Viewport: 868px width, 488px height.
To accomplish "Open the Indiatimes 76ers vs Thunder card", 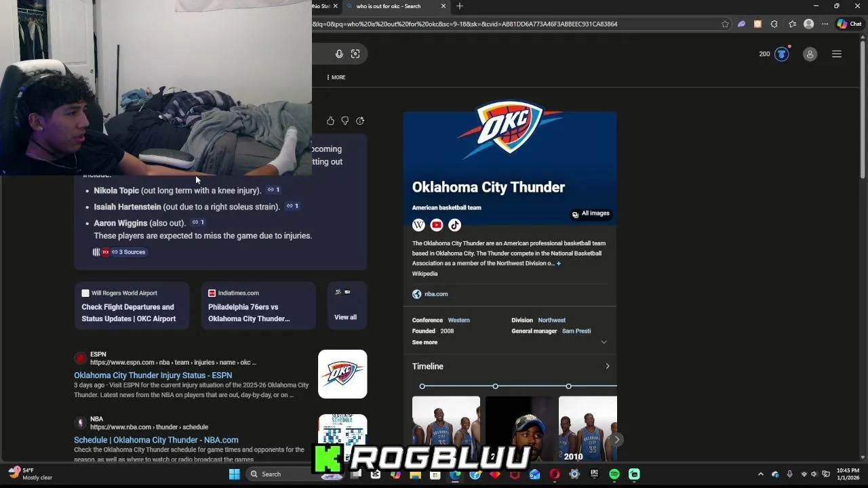I will point(258,306).
